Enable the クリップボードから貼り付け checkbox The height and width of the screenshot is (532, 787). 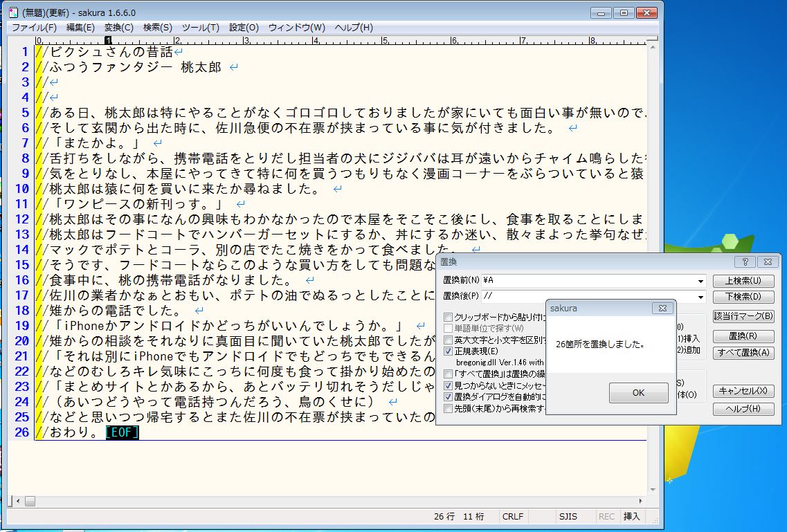[449, 318]
